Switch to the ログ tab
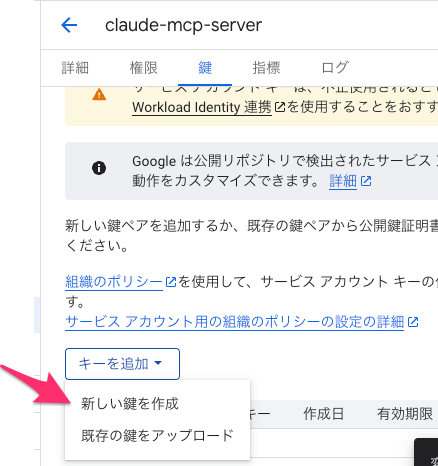This screenshot has width=438, height=466. [335, 68]
